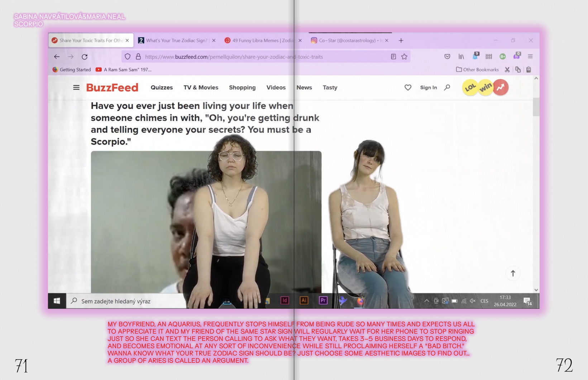Toggle reader view icon in address bar
Image resolution: width=588 pixels, height=380 pixels.
(x=393, y=57)
